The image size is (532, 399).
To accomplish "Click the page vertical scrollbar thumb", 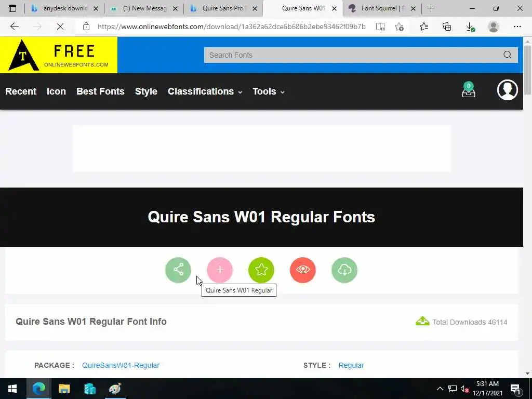I will [527, 70].
